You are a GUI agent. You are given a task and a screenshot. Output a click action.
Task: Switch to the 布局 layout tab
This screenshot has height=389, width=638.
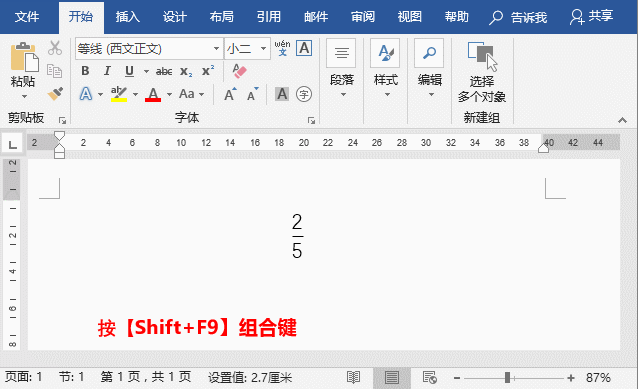(222, 17)
